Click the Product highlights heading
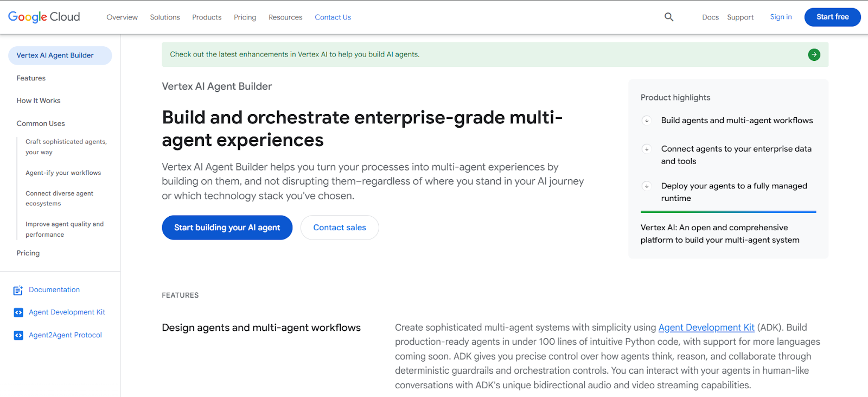The width and height of the screenshot is (868, 397). pyautogui.click(x=675, y=98)
